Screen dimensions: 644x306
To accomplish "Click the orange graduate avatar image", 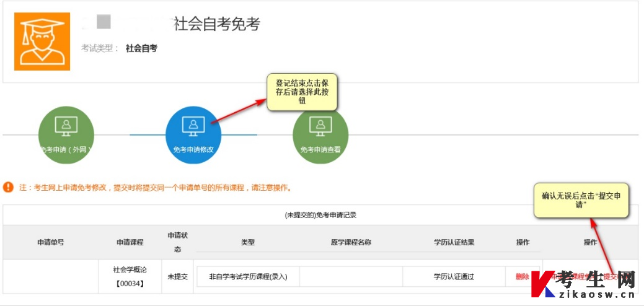I will 42,42.
